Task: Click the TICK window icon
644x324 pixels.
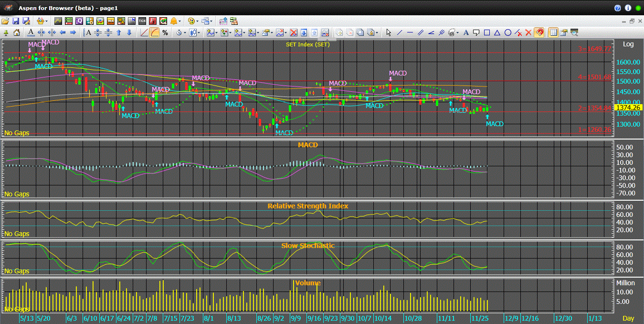Action: (x=142, y=21)
